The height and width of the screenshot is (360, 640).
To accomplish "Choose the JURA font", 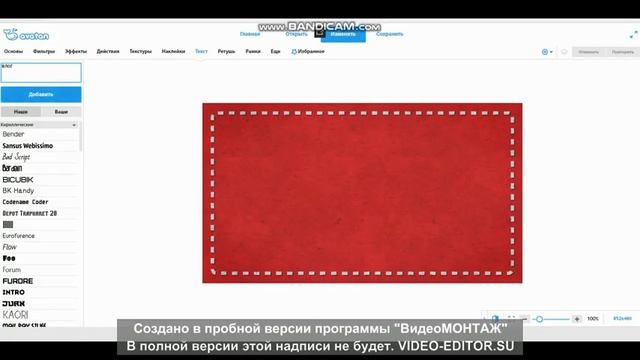I will [x=13, y=304].
